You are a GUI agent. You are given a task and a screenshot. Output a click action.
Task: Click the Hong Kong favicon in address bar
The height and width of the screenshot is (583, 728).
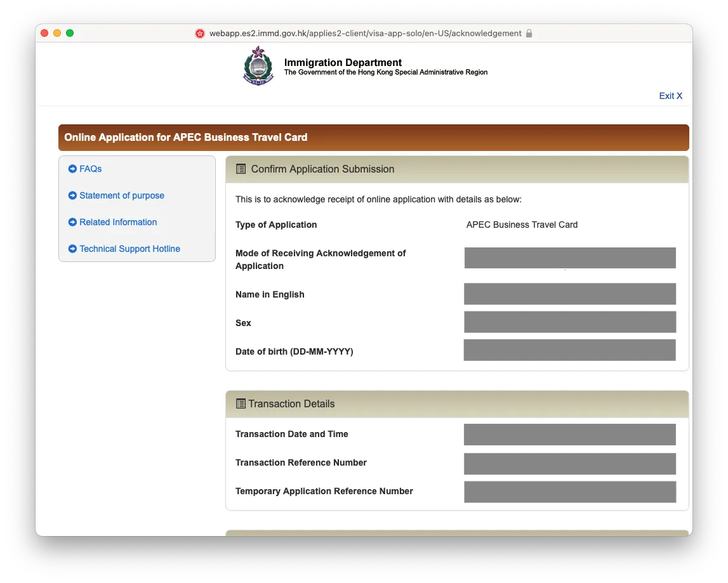[x=200, y=34]
